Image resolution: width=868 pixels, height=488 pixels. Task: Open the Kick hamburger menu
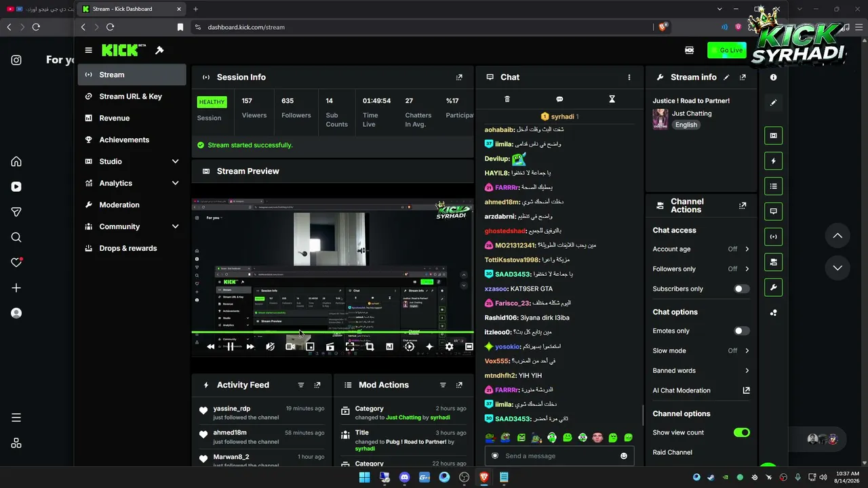[88, 50]
